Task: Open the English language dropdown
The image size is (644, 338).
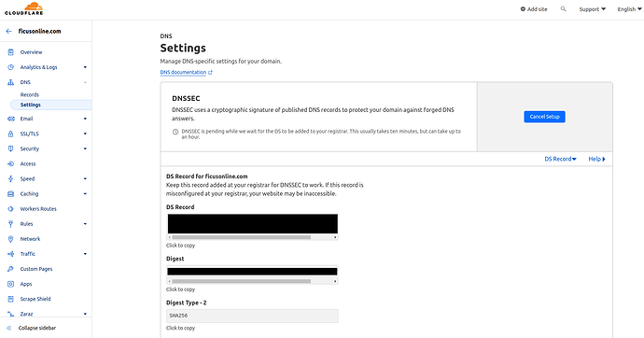Action: point(629,9)
